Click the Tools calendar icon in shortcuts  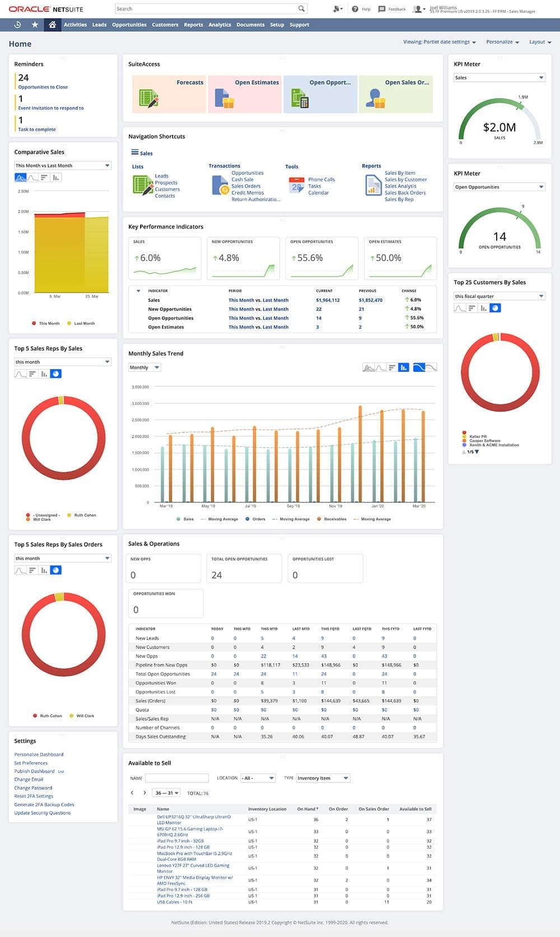pos(296,185)
